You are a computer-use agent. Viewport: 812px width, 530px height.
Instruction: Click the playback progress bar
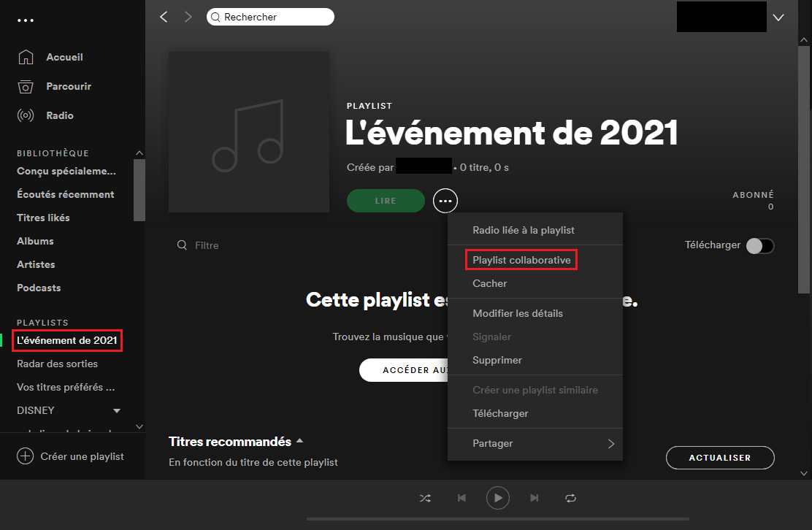point(498,520)
